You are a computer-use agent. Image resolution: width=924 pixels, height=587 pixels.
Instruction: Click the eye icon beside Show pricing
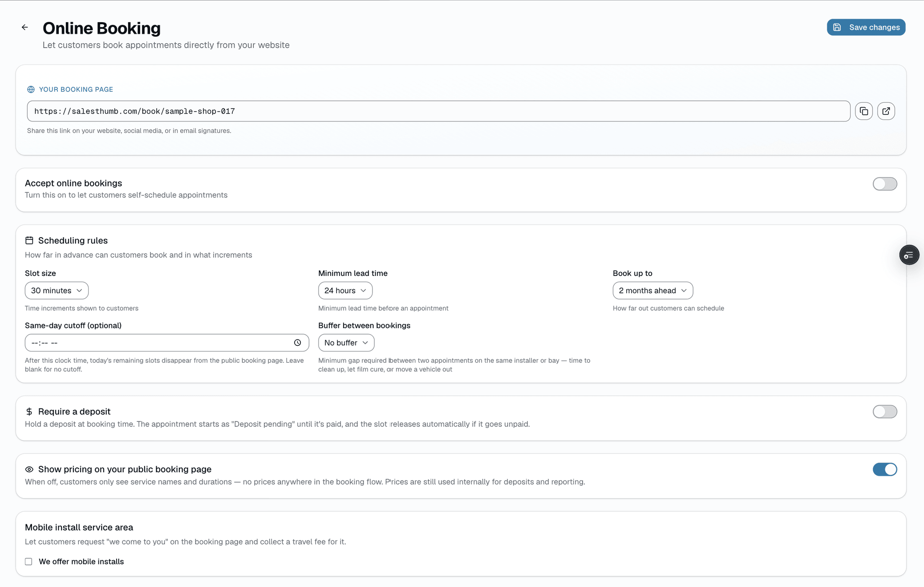click(x=29, y=470)
